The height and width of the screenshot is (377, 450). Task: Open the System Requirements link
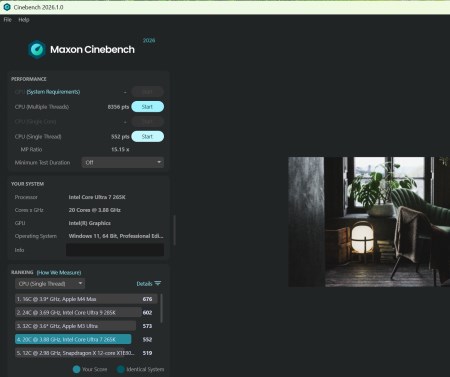53,92
